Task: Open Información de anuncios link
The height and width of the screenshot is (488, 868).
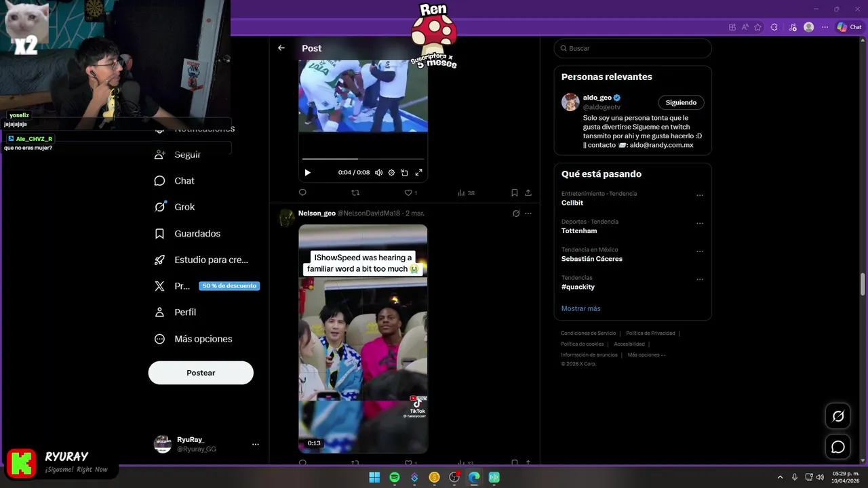Action: click(x=589, y=355)
